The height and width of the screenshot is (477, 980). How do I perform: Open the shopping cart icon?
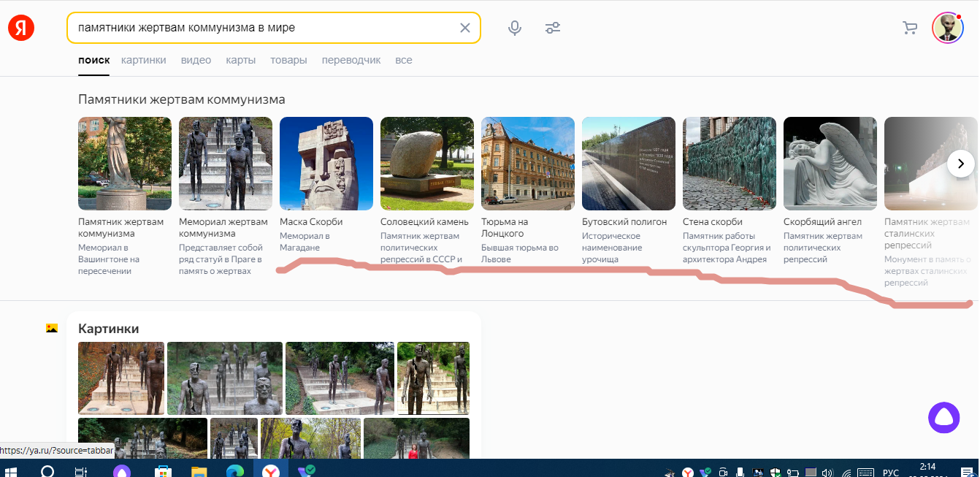tap(910, 28)
